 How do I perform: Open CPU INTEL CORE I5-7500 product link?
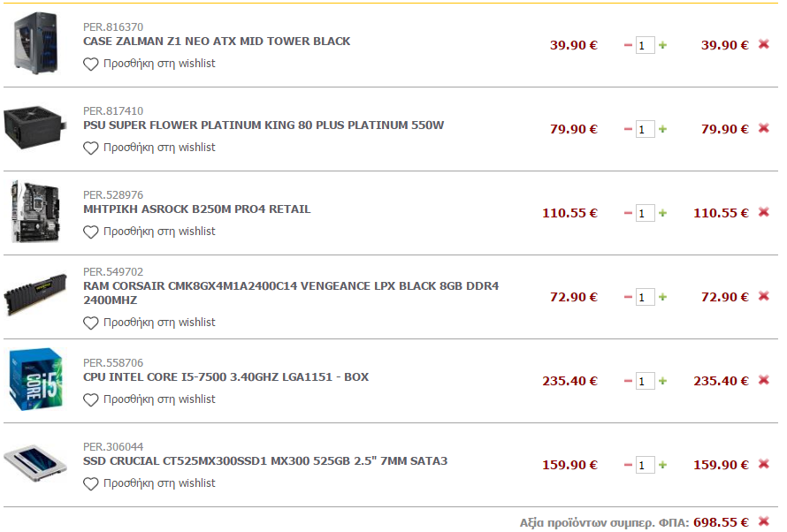225,377
